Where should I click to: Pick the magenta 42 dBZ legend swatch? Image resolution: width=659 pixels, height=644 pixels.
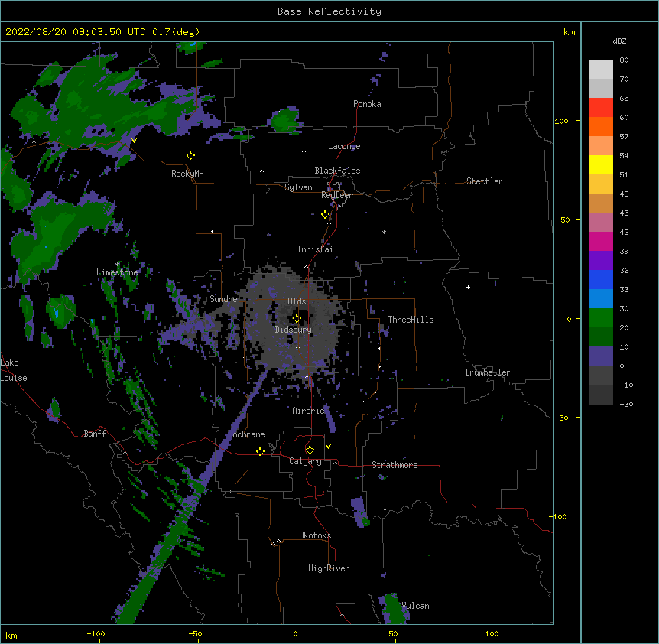tap(601, 241)
